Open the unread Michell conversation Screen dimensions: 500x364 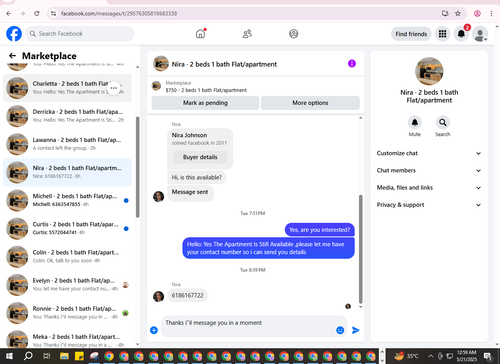67,200
